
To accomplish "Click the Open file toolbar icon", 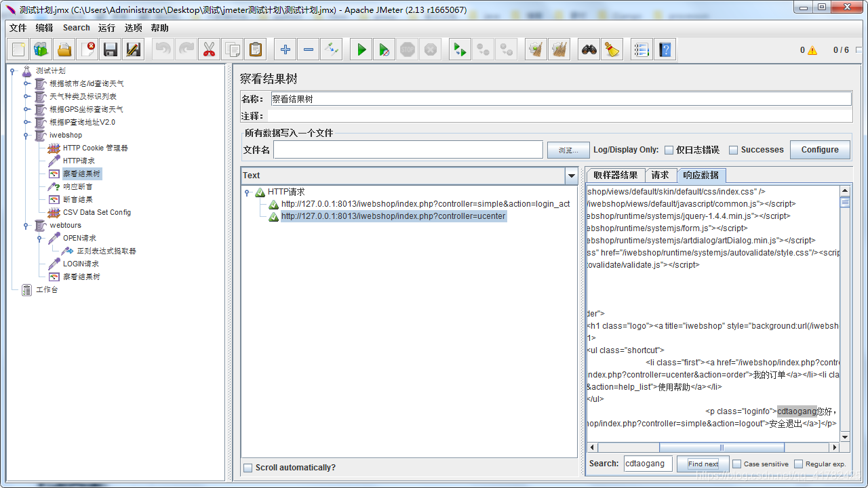I will coord(64,49).
